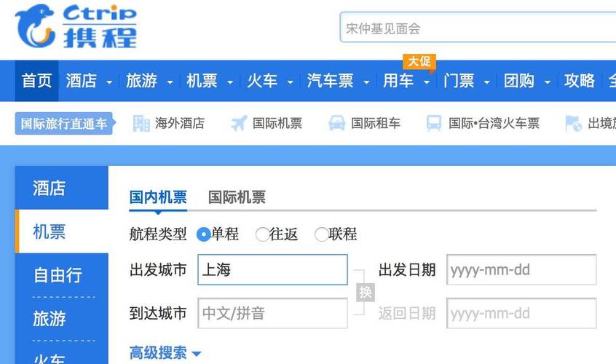Click the 国际•台湾火车票 train icon
Viewport: 616px width, 364px height.
coord(434,123)
